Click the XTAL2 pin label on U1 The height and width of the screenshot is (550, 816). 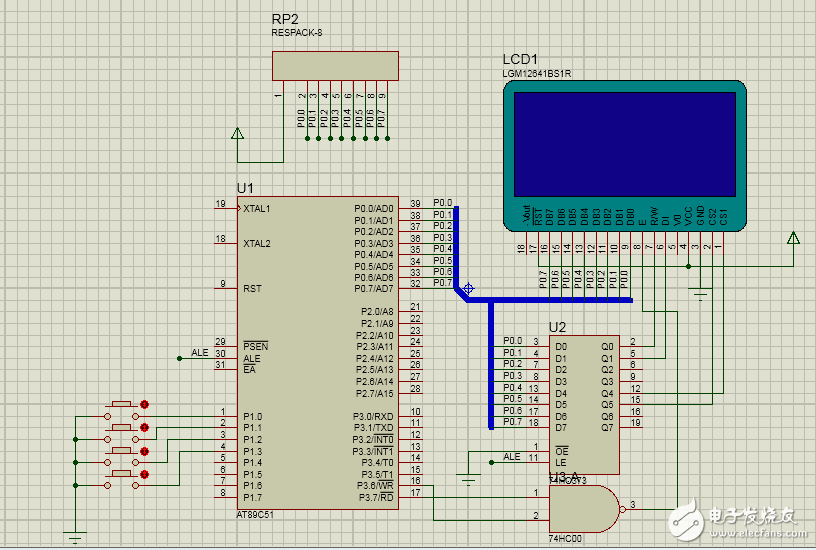tap(257, 244)
